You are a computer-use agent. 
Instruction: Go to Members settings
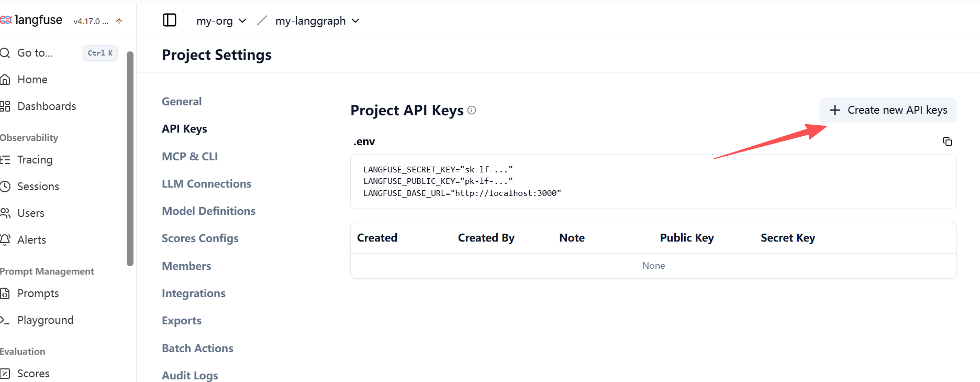pyautogui.click(x=186, y=266)
